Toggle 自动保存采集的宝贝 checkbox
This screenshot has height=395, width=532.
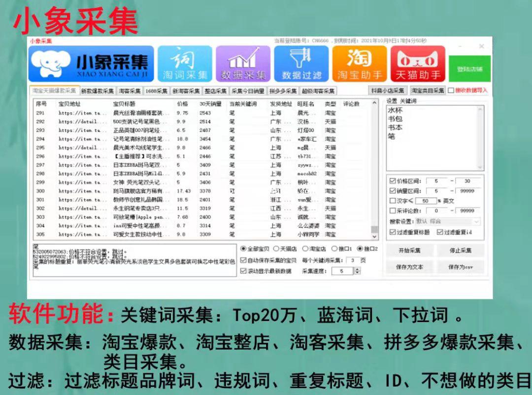tap(243, 260)
